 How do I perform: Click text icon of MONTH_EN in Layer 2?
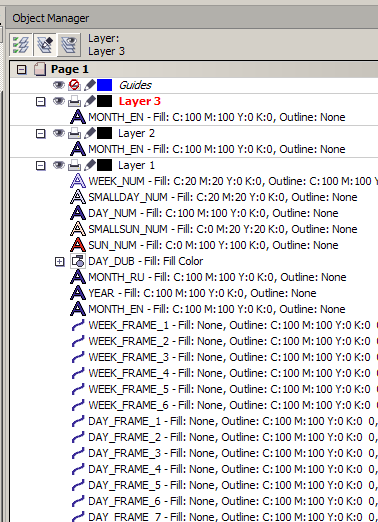click(78, 149)
